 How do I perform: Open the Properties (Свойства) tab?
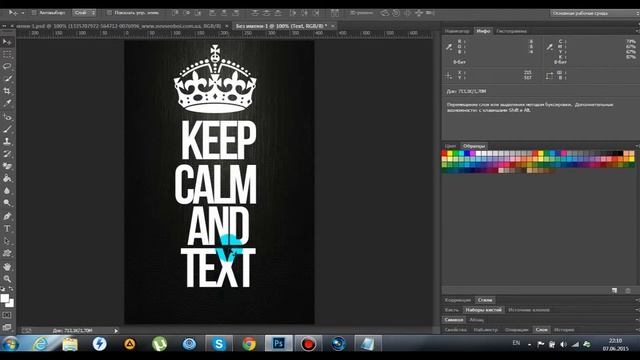(456, 329)
